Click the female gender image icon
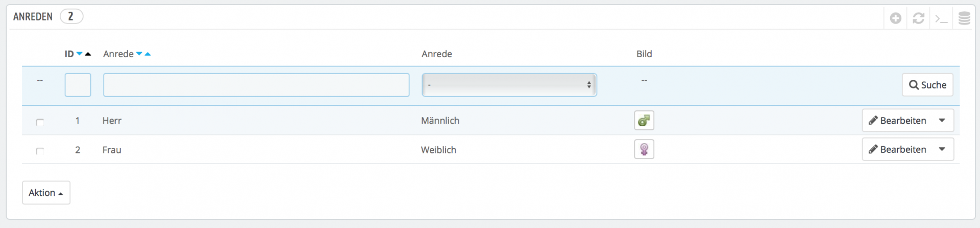The height and width of the screenshot is (228, 980). (x=644, y=149)
